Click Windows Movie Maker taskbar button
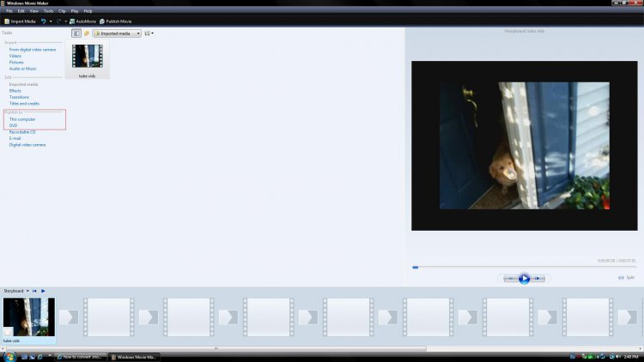 [x=134, y=357]
